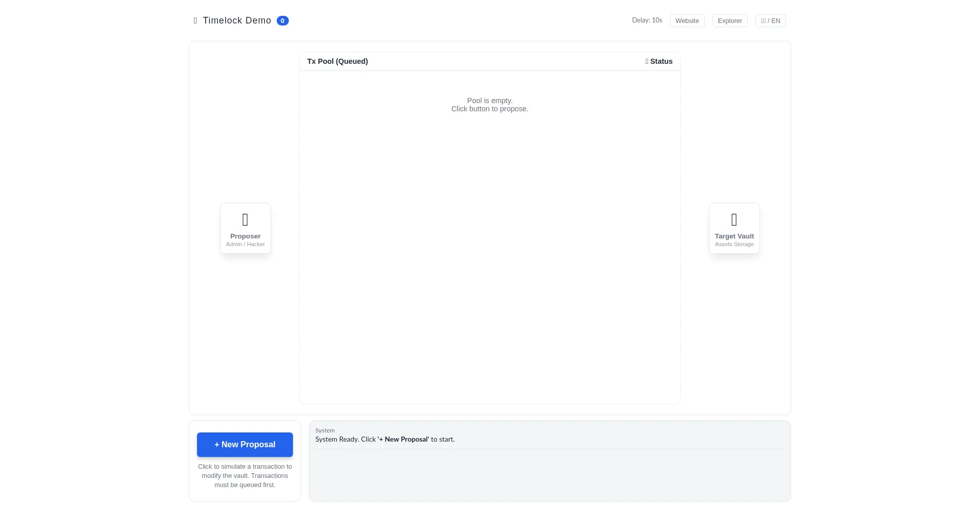Click the Timelock Demo logo icon

[195, 20]
